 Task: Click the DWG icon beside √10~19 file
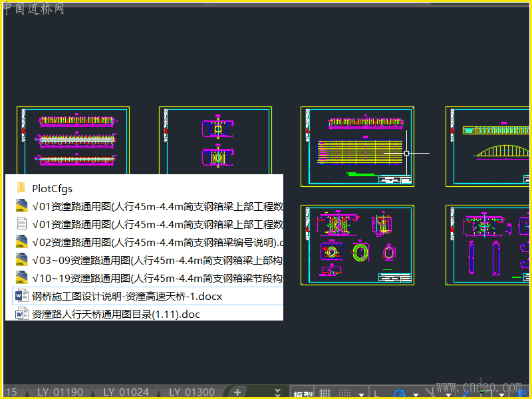pos(21,278)
